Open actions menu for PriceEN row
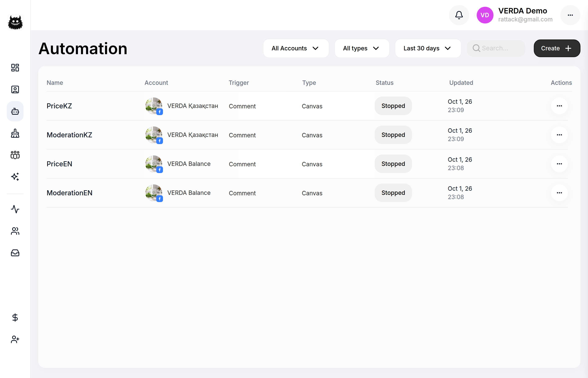The image size is (588, 378). click(x=559, y=164)
